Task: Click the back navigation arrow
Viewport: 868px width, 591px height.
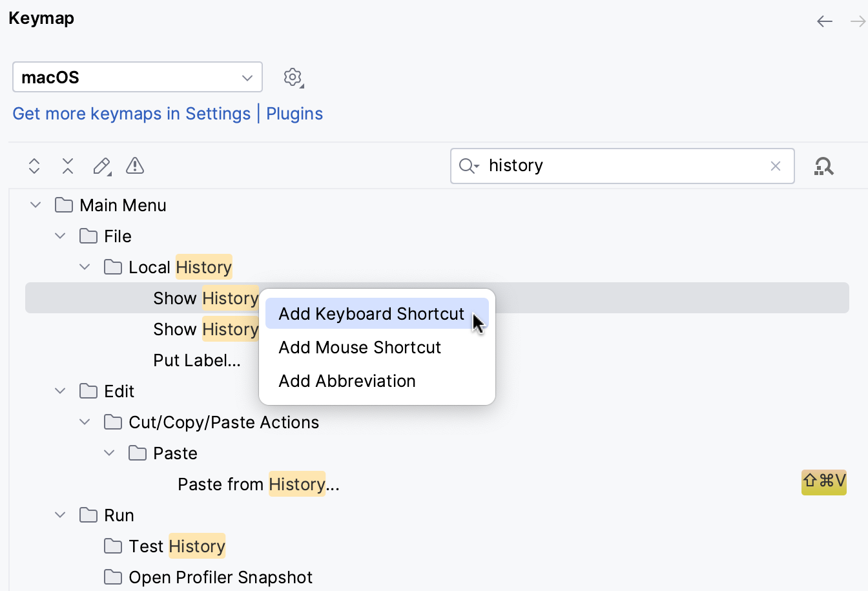Action: tap(825, 21)
